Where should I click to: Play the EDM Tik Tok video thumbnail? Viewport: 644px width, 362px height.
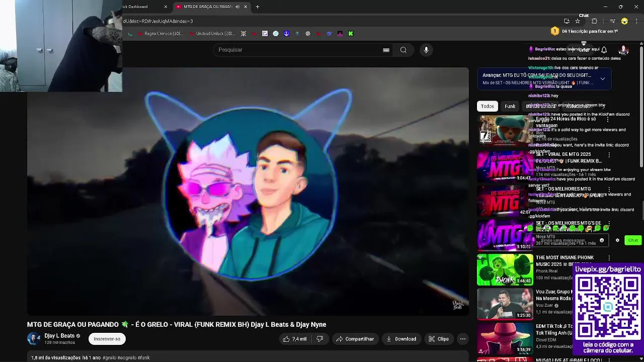tap(505, 338)
